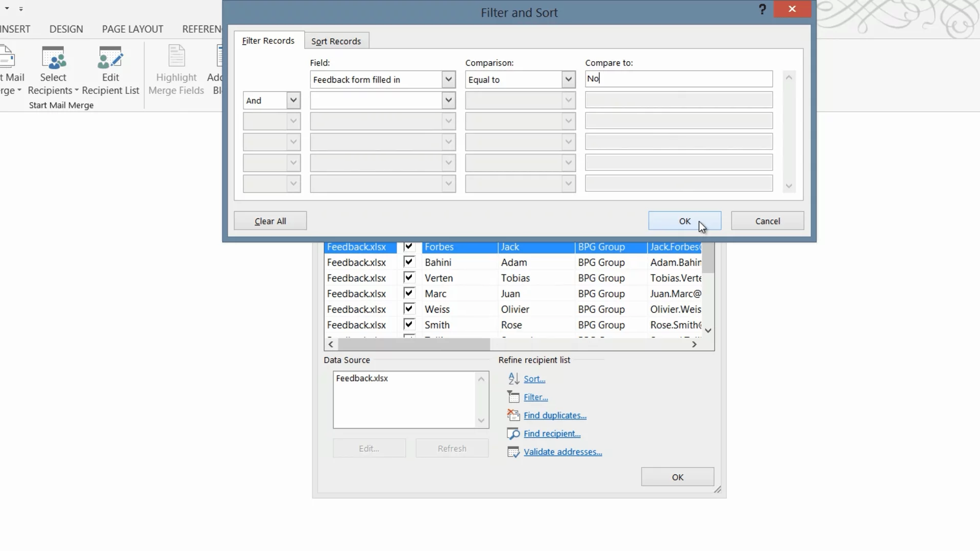This screenshot has height=551, width=980.
Task: Uncheck the Weiss recipient checkbox
Action: [x=409, y=309]
